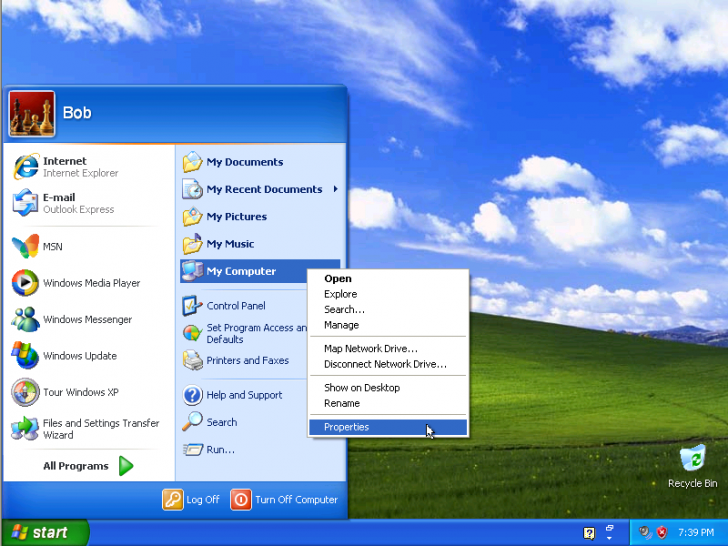The height and width of the screenshot is (546, 728).
Task: Open the My Pictures folder icon
Action: click(x=192, y=217)
